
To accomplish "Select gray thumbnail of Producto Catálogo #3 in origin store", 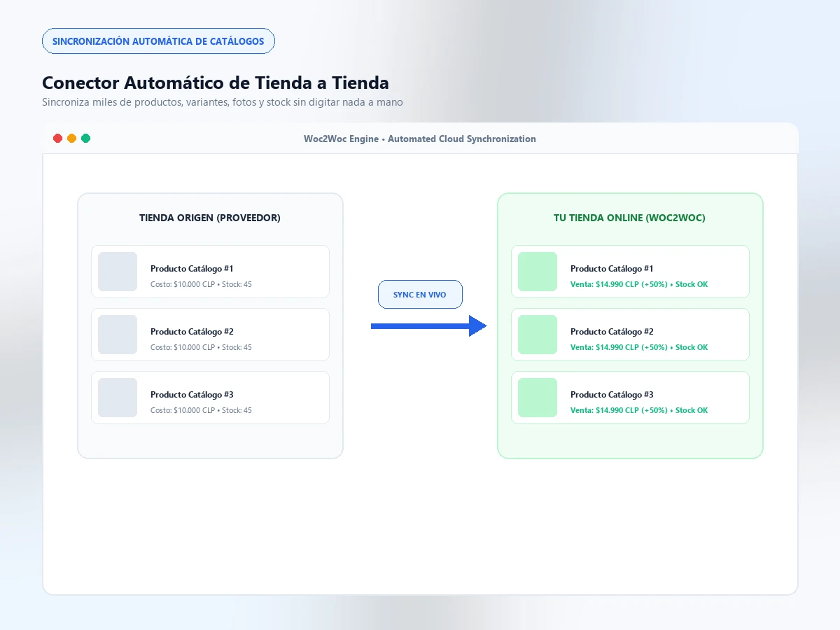I will point(118,398).
